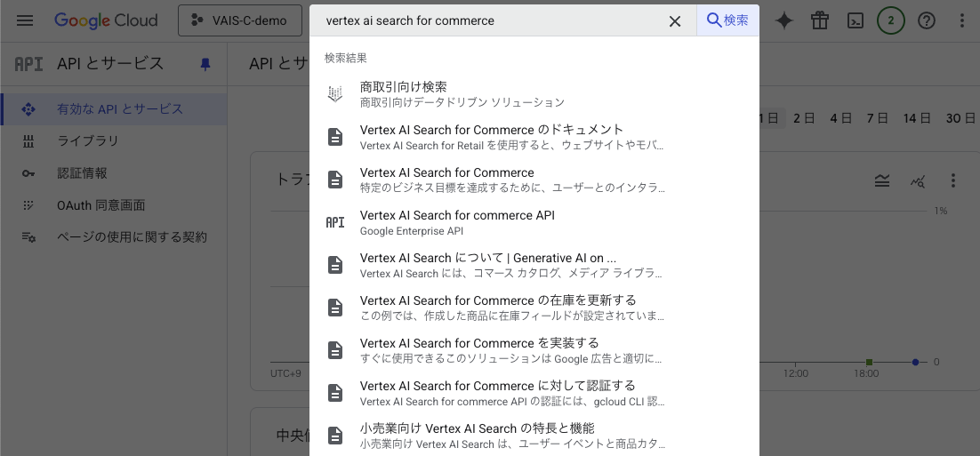Select the 14 日 time range
This screenshot has width=980, height=456.
tap(917, 118)
